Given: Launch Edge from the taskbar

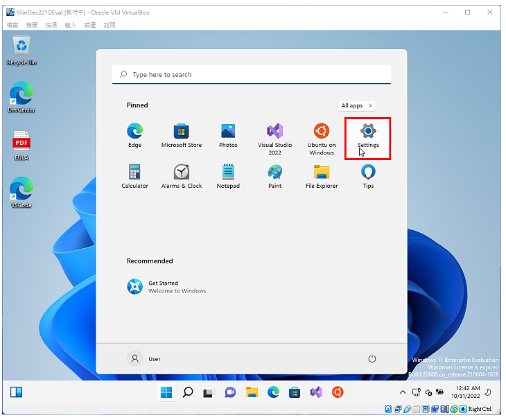Looking at the screenshot, I should point(273,392).
